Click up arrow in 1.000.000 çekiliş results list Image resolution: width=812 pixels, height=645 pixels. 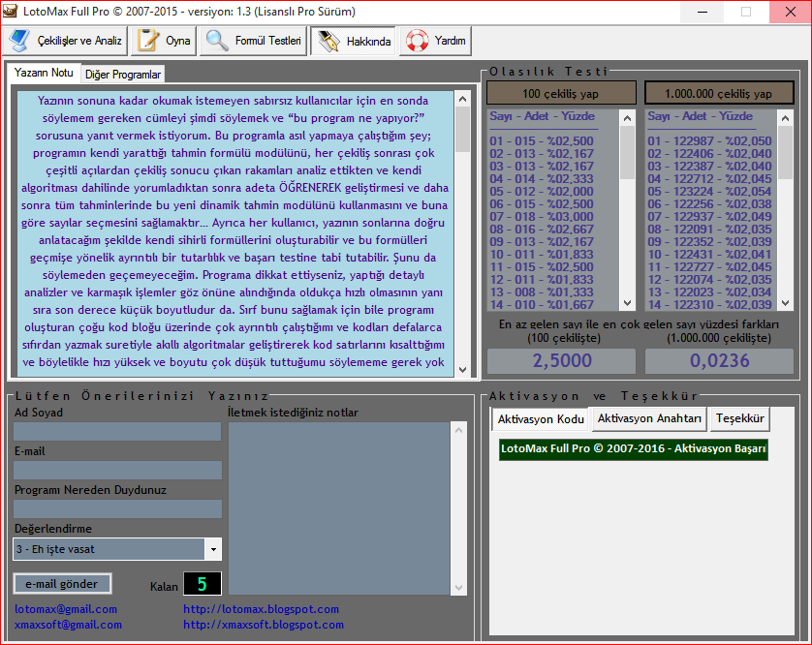pos(785,118)
